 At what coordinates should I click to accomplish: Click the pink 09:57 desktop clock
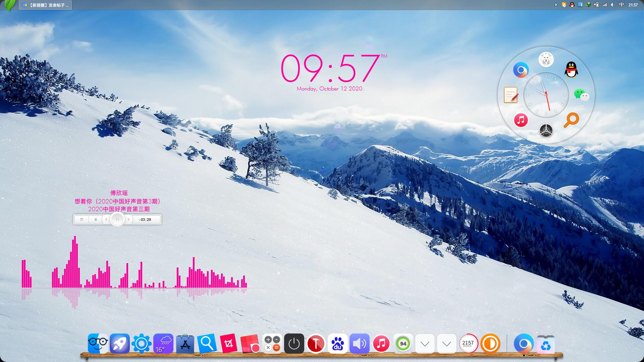[330, 69]
